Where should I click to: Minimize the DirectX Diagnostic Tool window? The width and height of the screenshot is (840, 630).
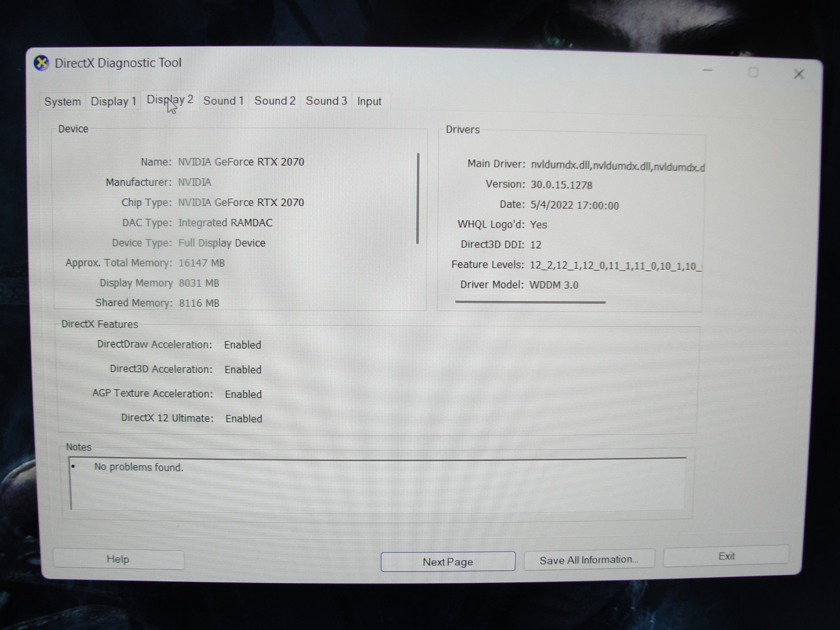(708, 70)
